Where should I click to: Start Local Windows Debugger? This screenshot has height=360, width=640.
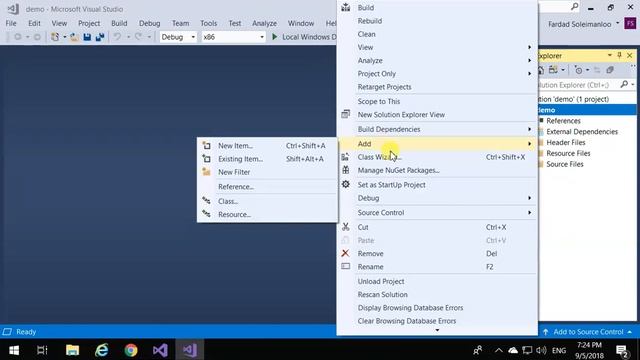click(304, 37)
